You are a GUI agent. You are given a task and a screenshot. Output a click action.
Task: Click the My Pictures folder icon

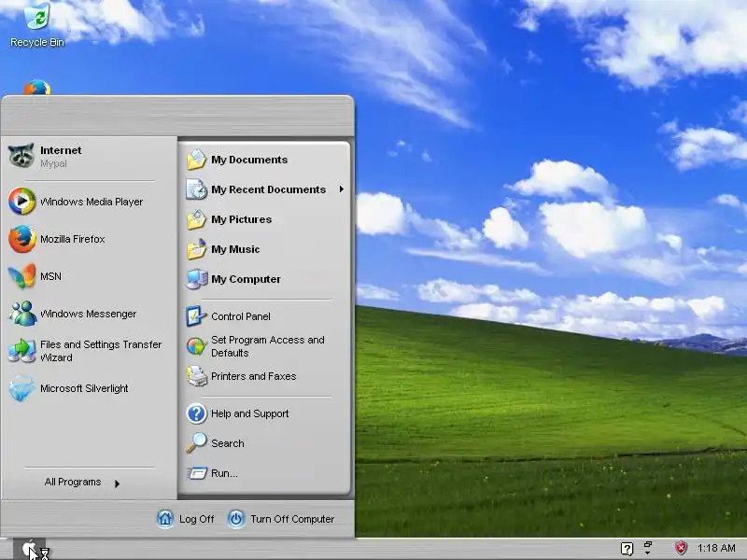click(x=196, y=219)
